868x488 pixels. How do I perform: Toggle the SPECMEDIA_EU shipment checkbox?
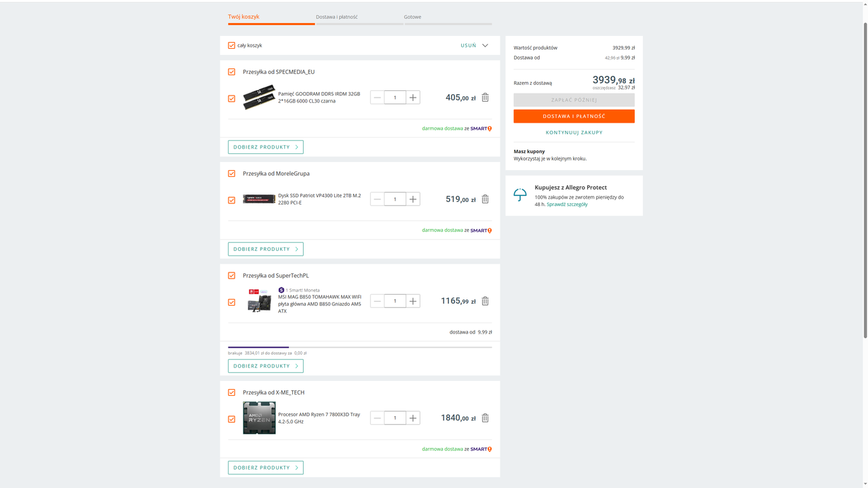click(231, 72)
